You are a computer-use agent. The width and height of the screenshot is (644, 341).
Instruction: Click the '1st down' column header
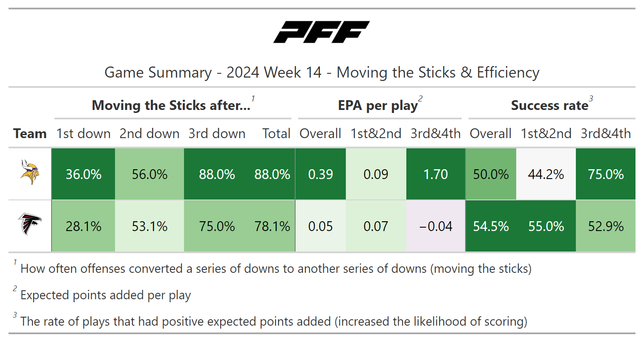tap(83, 134)
